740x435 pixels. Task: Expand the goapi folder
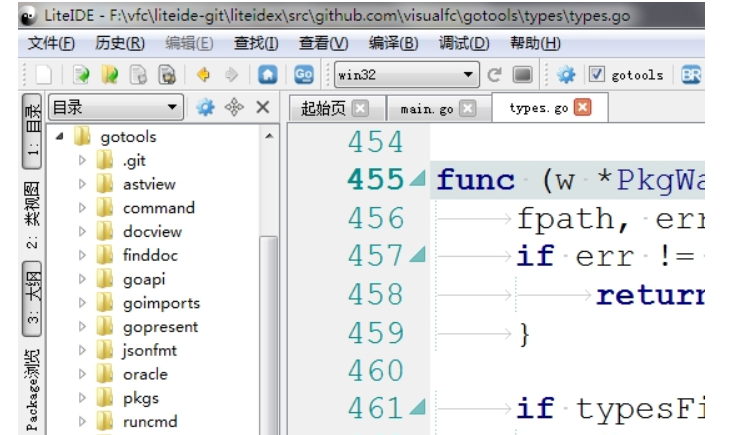[x=82, y=279]
